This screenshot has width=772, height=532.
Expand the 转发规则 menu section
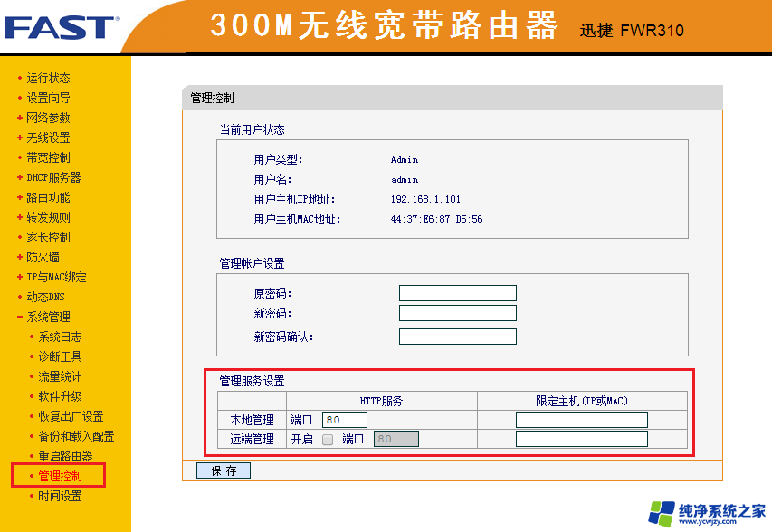tap(47, 217)
